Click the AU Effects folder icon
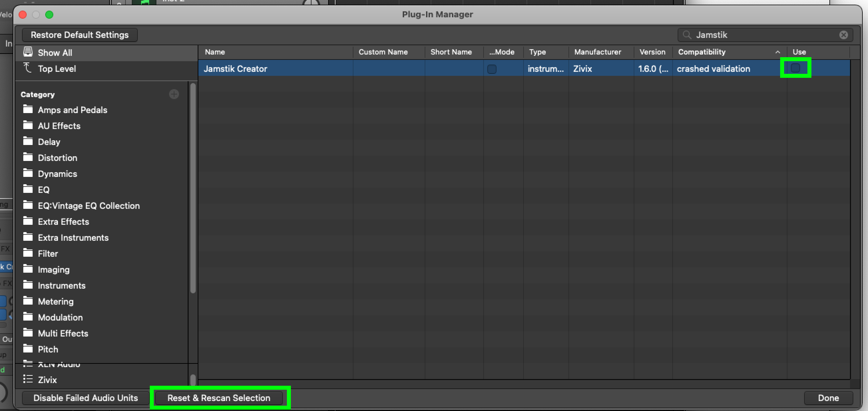 (28, 125)
